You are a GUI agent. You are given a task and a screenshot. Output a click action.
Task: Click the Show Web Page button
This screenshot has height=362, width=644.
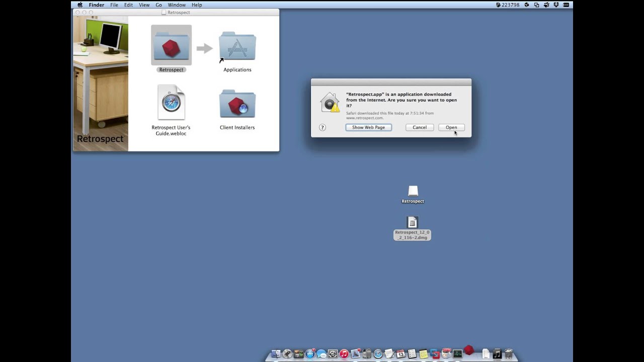368,127
